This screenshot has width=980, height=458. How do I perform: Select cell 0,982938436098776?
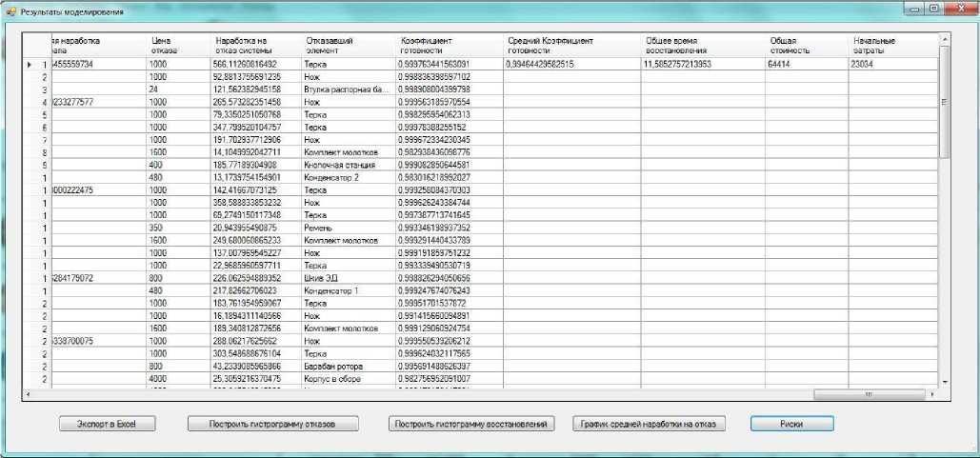coord(449,152)
